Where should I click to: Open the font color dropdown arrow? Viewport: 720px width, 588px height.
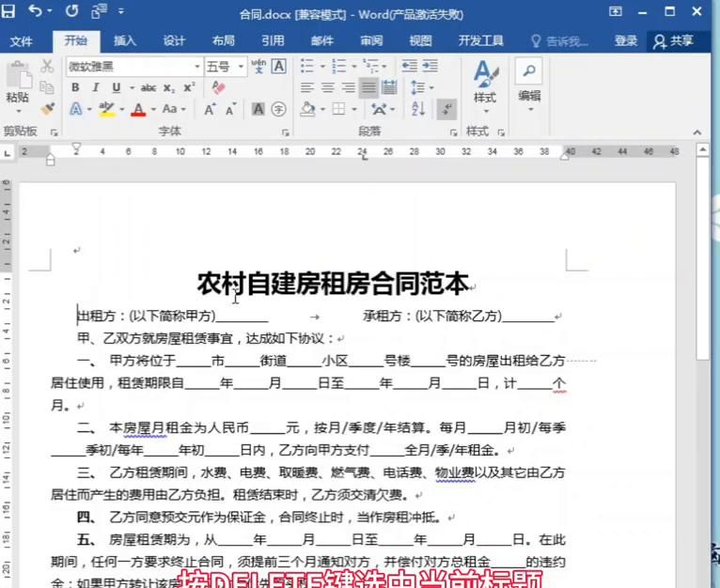[x=153, y=110]
